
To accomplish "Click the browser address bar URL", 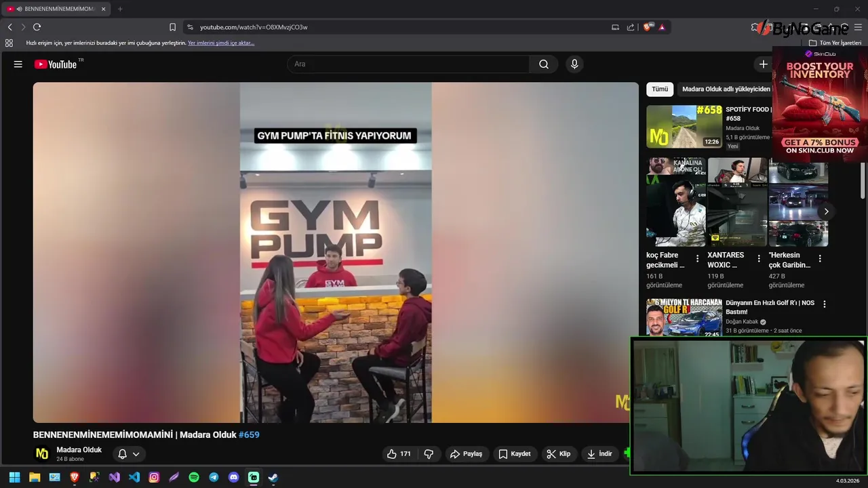I will tap(254, 27).
